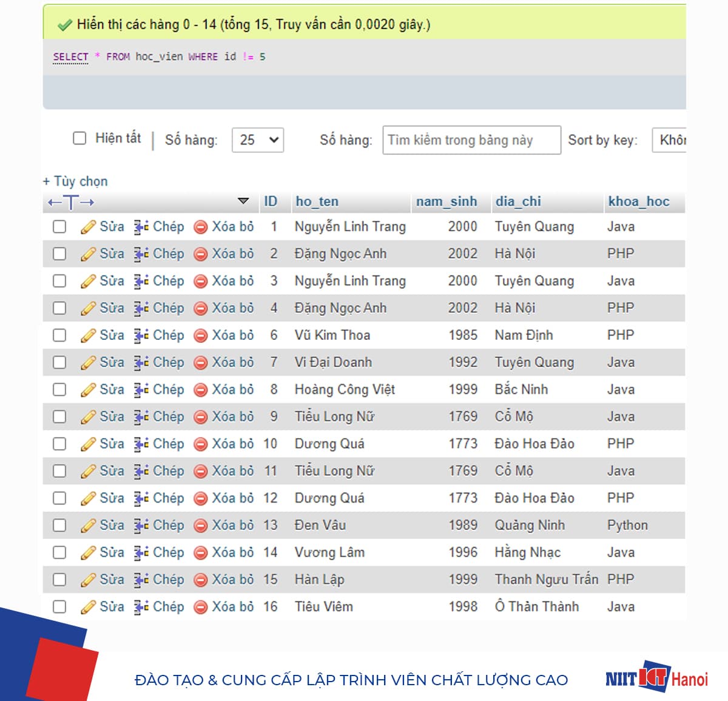This screenshot has height=701, width=728.
Task: Click the full texts arrows icon in table header
Action: coord(71,202)
